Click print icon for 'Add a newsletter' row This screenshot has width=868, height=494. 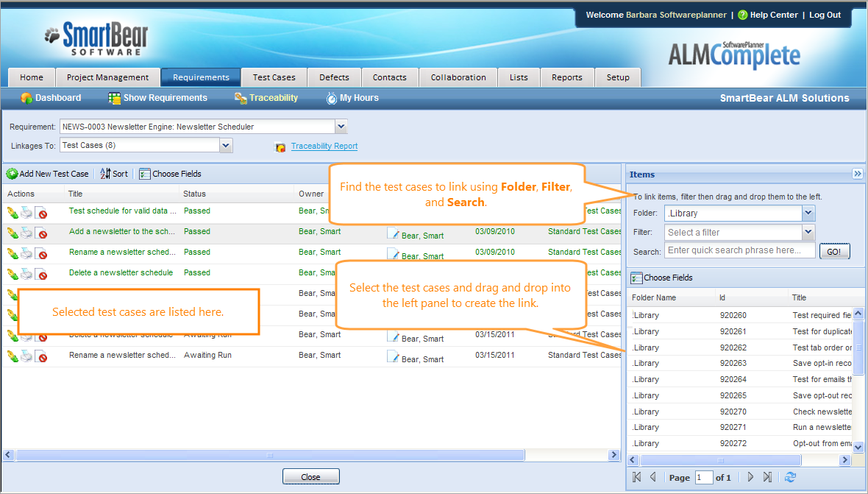pos(26,233)
